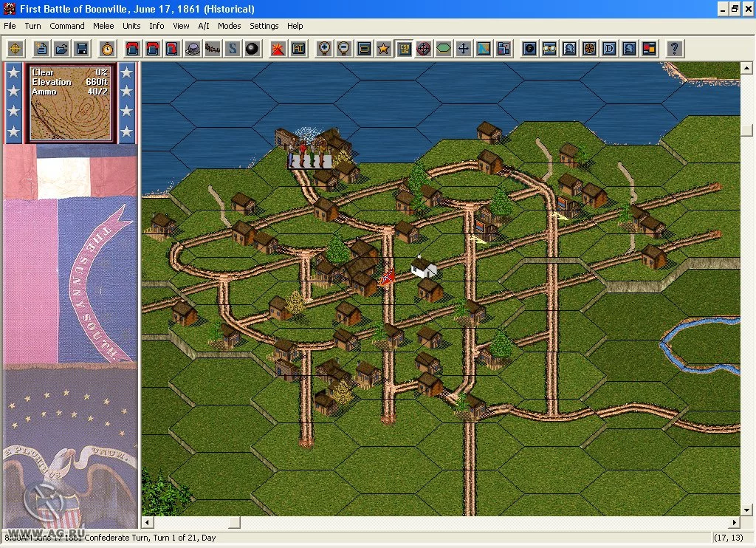The width and height of the screenshot is (756, 548).
Task: Click the gold star objectives icon
Action: (x=384, y=49)
